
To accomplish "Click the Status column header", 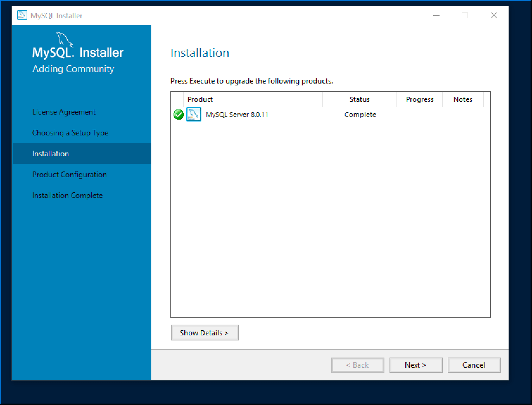I will click(x=359, y=99).
